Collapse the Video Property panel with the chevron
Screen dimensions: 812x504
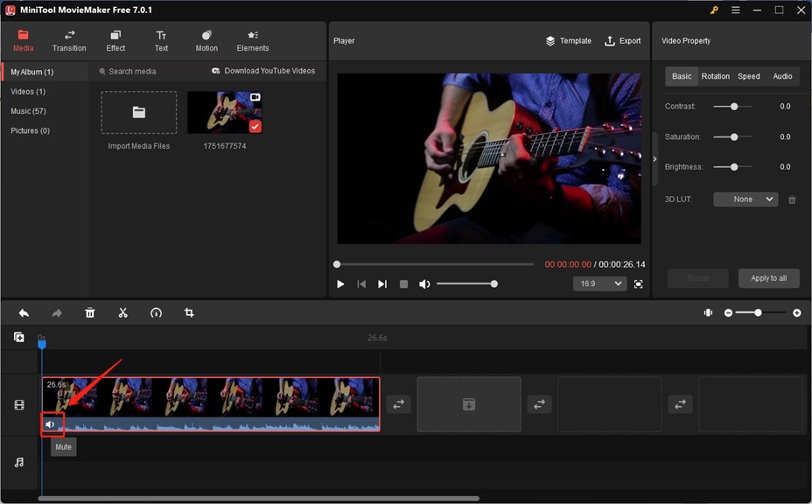[654, 159]
